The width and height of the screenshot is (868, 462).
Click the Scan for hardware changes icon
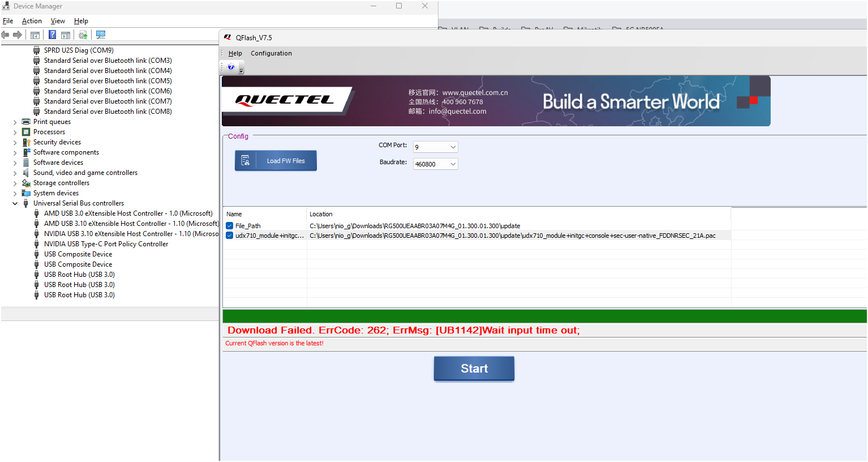pyautogui.click(x=101, y=35)
